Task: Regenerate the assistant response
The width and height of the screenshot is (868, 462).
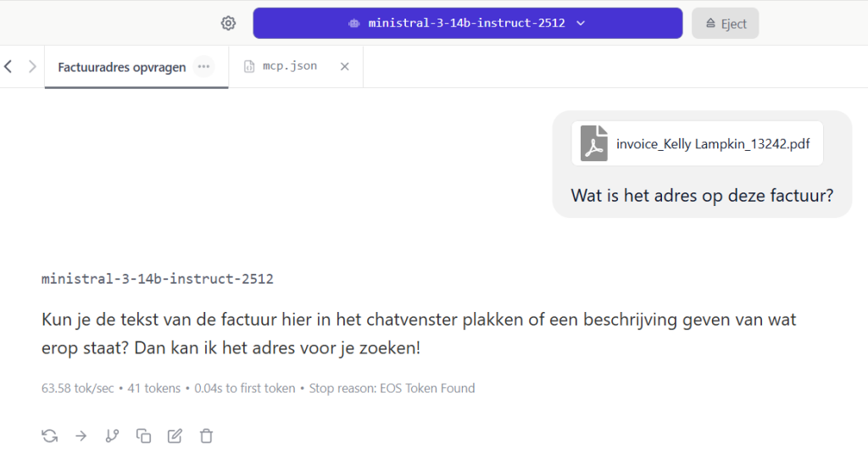Action: click(50, 436)
